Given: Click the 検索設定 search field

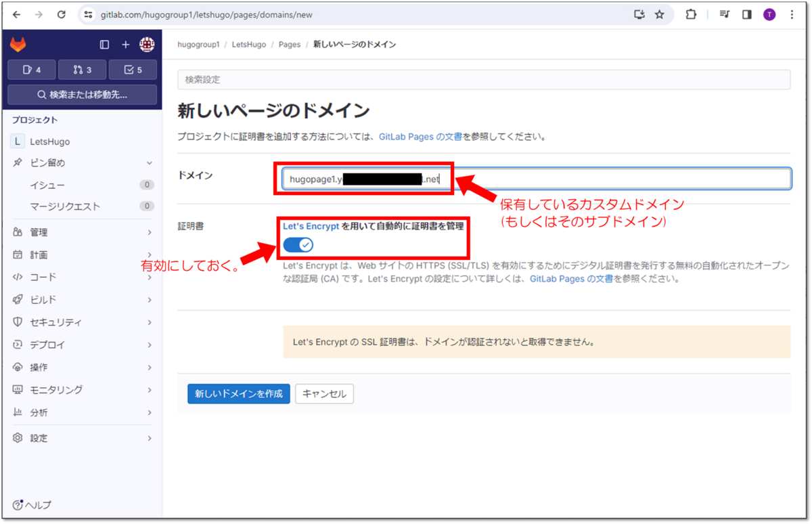Looking at the screenshot, I should tap(484, 79).
